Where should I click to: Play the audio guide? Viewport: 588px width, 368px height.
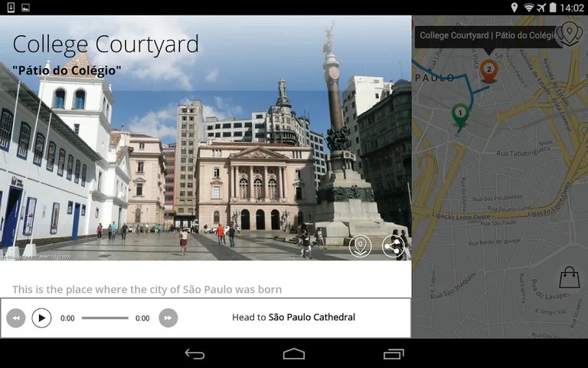point(41,318)
